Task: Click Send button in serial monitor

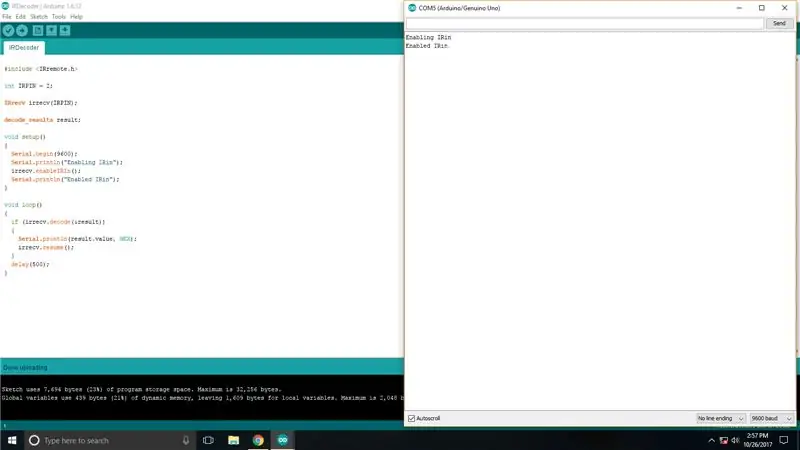Action: pos(779,23)
